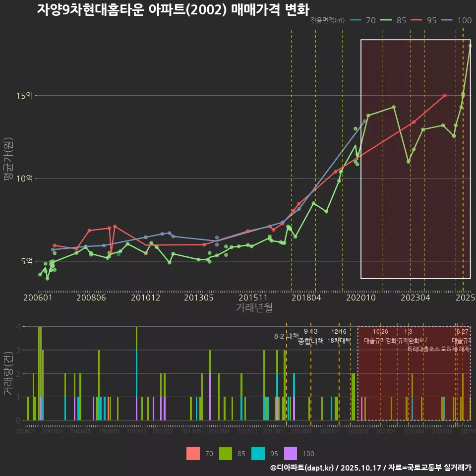Click the 10·26 대출규제강화 label

coord(381,337)
